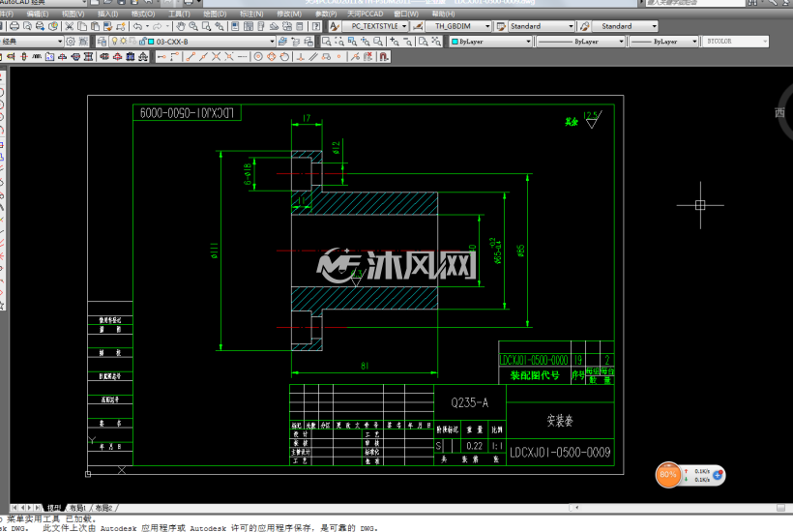Open the multileader style Standard dropdown
The image size is (793, 532).
(x=654, y=26)
